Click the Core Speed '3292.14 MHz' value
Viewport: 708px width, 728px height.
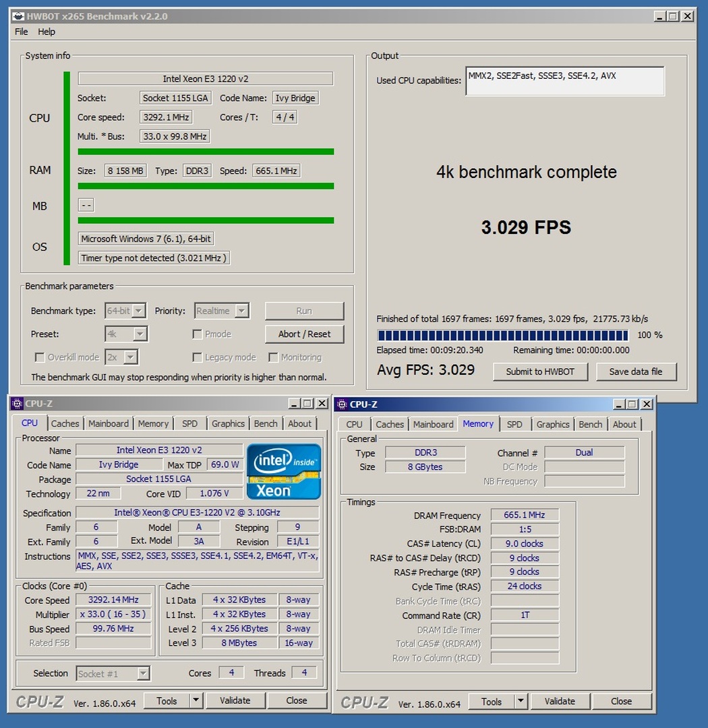(x=113, y=600)
